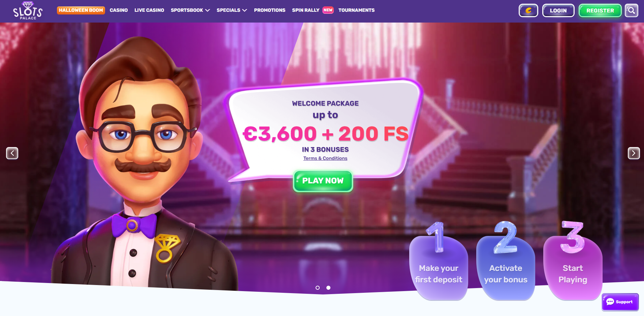Viewport: 644px width, 316px height.
Task: Click the number 3 Start Playing card
Action: point(573,260)
